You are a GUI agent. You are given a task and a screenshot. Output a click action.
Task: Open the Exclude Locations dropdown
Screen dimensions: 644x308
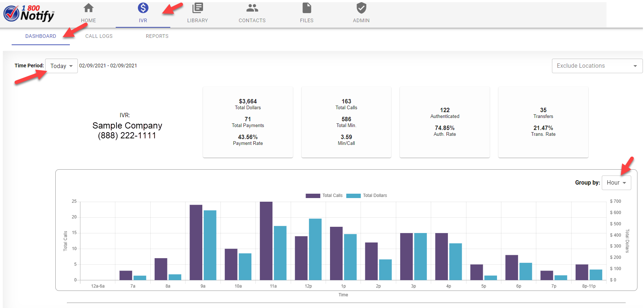click(597, 66)
